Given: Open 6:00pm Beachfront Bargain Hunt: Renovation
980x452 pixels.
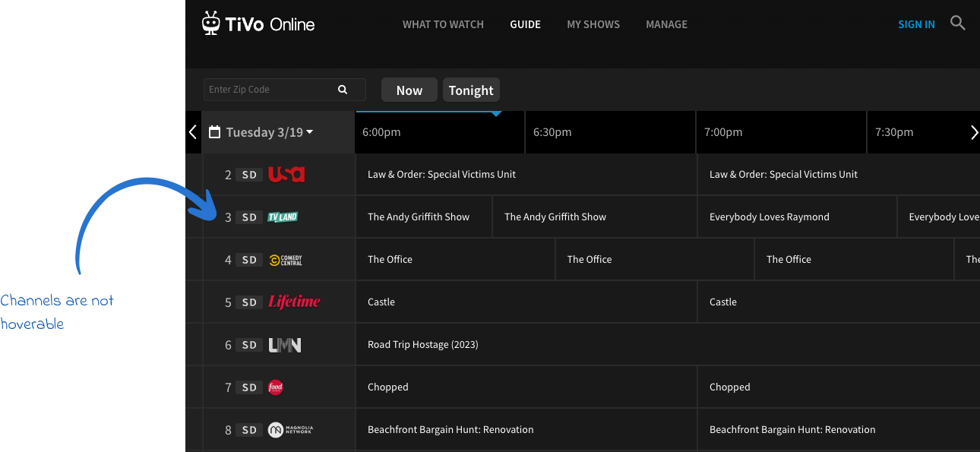Looking at the screenshot, I should tap(526, 430).
